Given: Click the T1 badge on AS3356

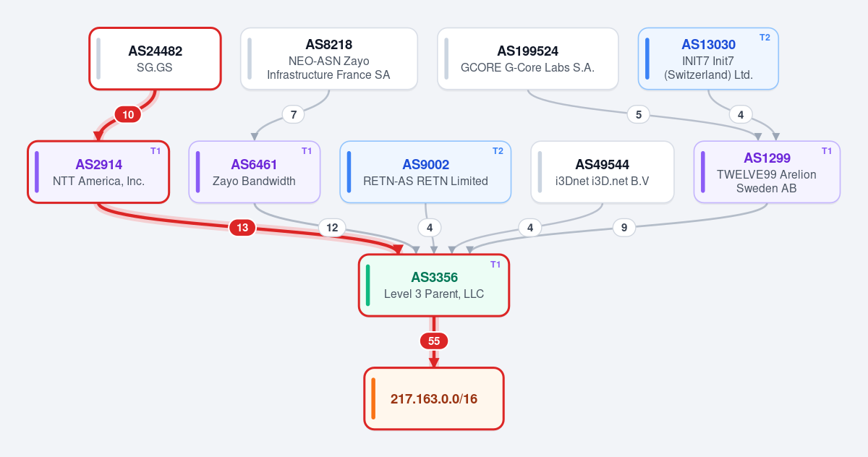Looking at the screenshot, I should (495, 264).
